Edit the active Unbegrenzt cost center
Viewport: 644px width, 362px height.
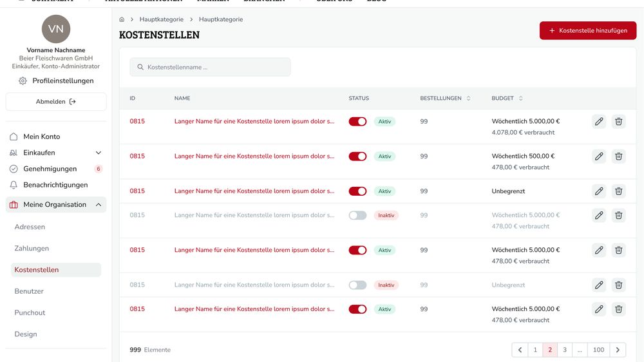[599, 191]
